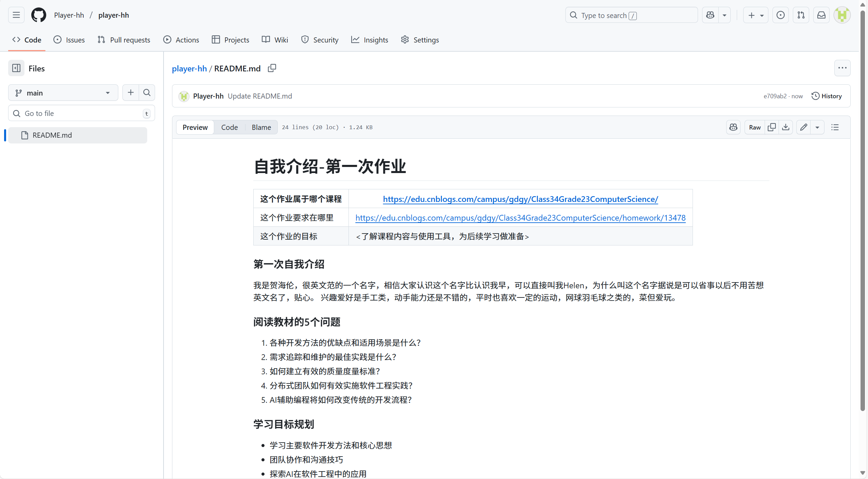Focus the Go to file field
The height and width of the screenshot is (479, 868).
[x=82, y=113]
